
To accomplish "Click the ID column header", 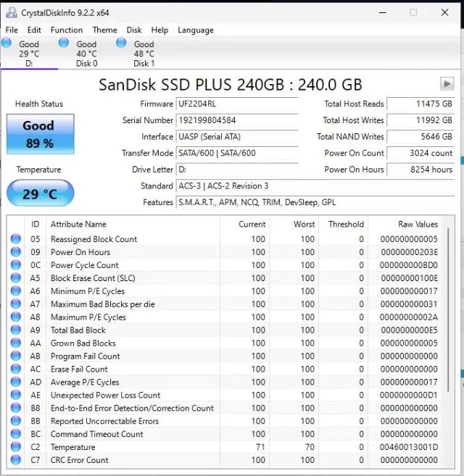I will [36, 225].
